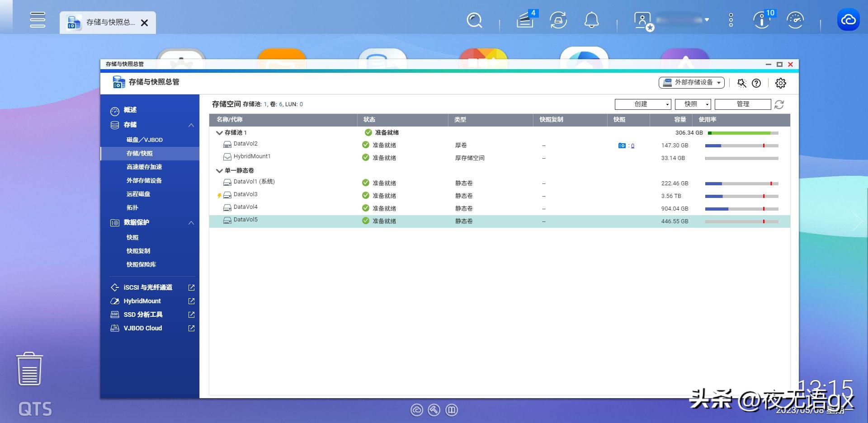Click the help question mark icon

click(756, 83)
